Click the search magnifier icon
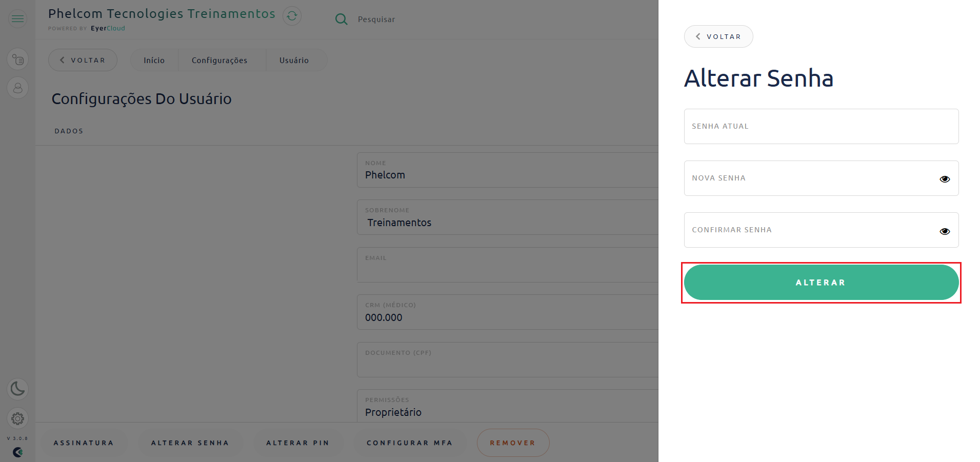 (341, 19)
